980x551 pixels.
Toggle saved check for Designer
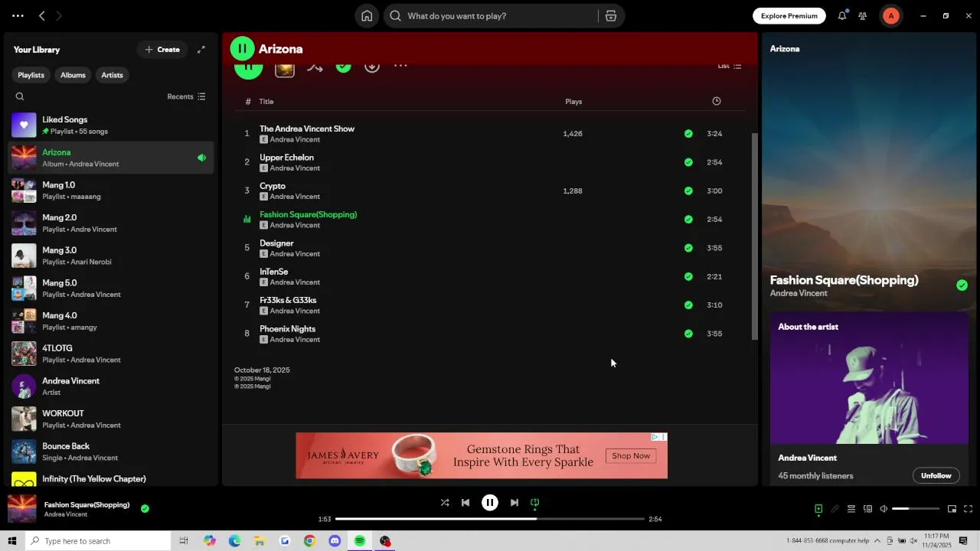(688, 248)
